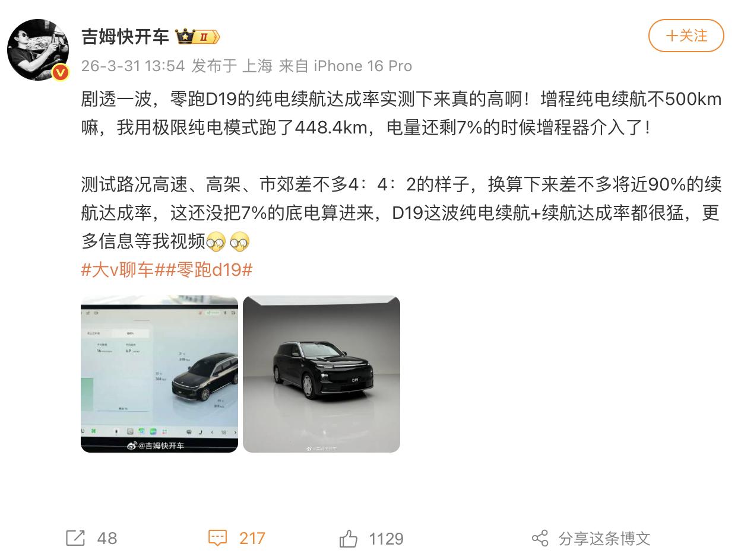Open the author's profile avatar photo

[x=37, y=49]
